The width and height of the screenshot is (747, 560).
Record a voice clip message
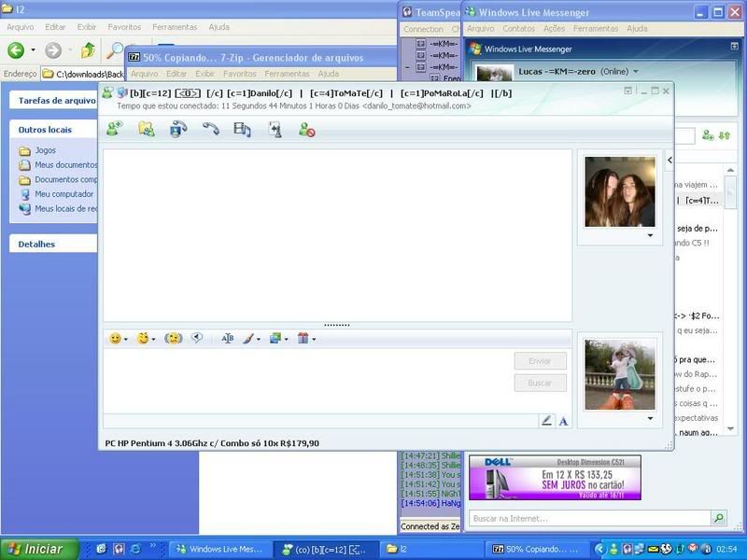coord(197,338)
